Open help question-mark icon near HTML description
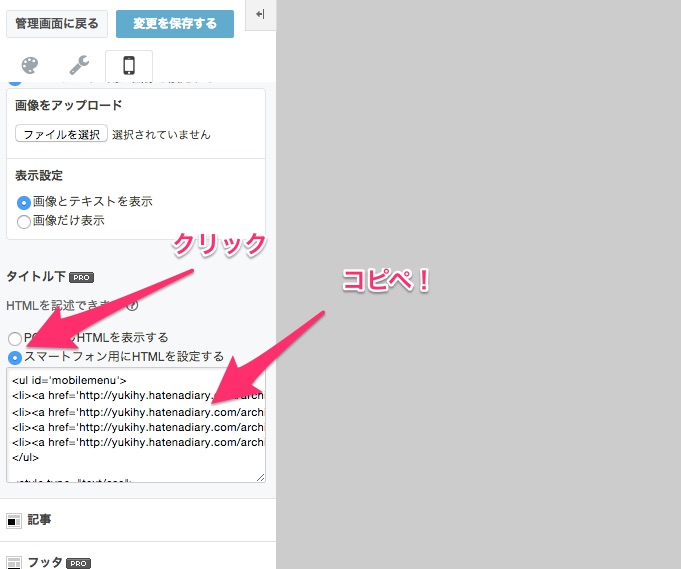This screenshot has width=681, height=569. coord(132,306)
